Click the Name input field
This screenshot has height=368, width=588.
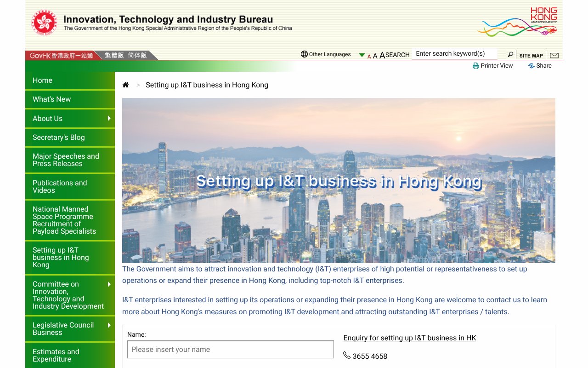click(x=230, y=349)
